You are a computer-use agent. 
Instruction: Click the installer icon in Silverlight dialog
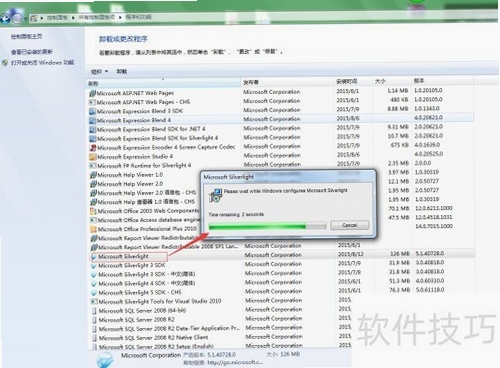click(x=215, y=195)
